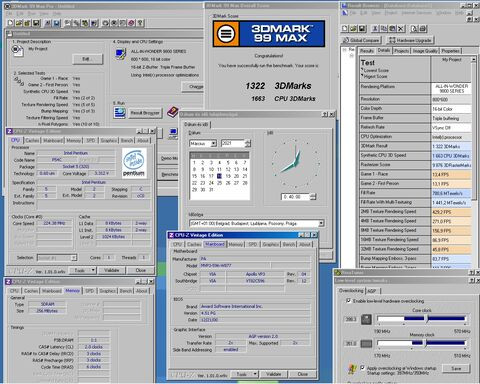Image resolution: width=480 pixels, height=384 pixels.
Task: Click the Windows flag icon beside startup checkbox
Action: point(352,369)
